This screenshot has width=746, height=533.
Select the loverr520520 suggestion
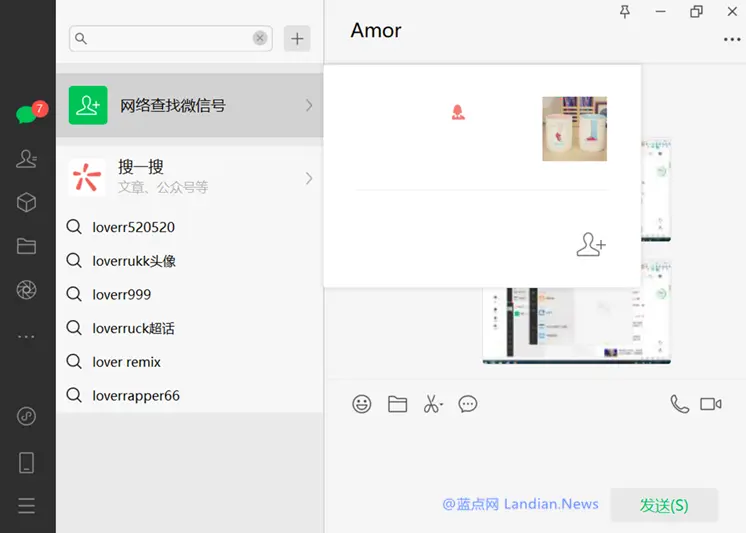click(x=133, y=227)
